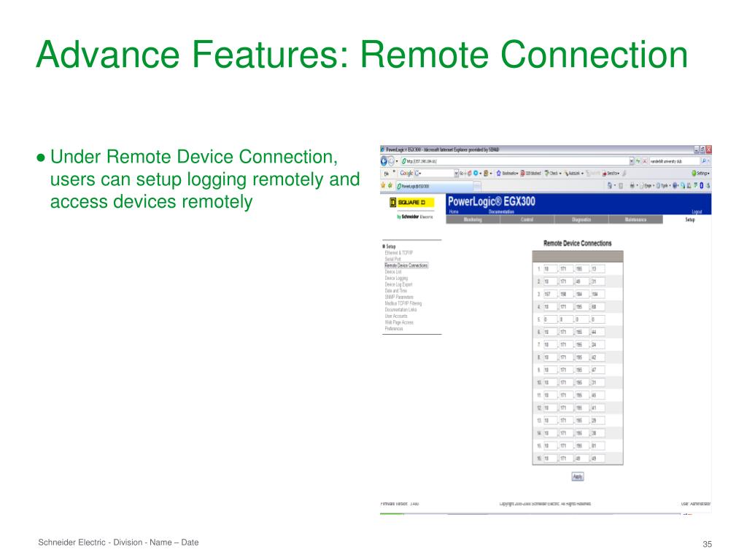Screen dimensions: 747x560
Task: Switch to the Maintenance tab
Action: pyautogui.click(x=635, y=219)
